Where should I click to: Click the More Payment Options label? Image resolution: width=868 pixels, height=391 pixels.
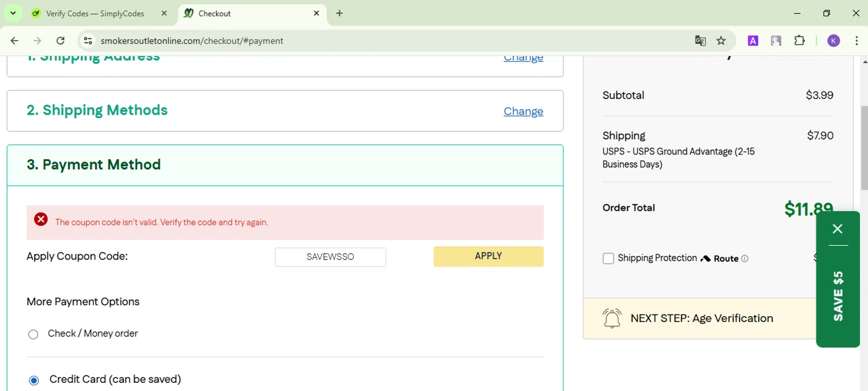pos(83,302)
